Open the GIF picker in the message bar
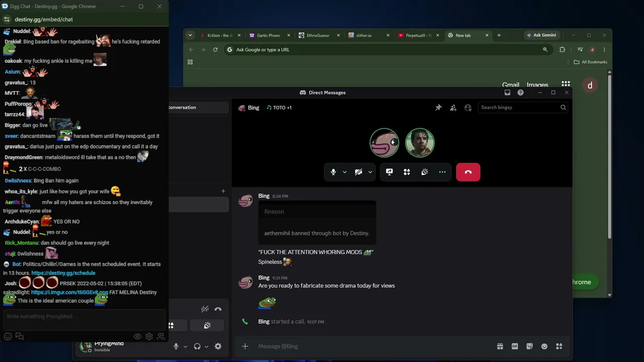 [x=515, y=346]
